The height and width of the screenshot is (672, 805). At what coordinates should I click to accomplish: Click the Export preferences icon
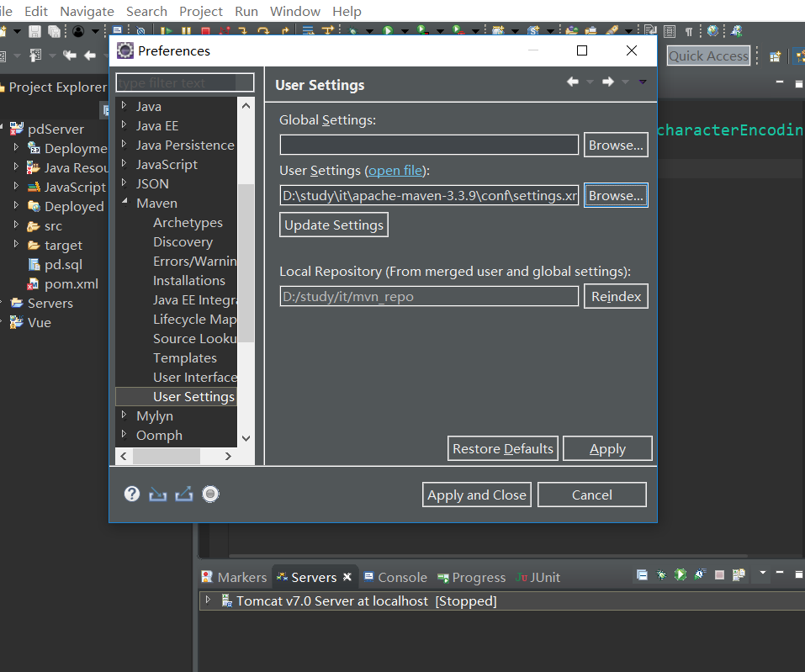pos(183,494)
